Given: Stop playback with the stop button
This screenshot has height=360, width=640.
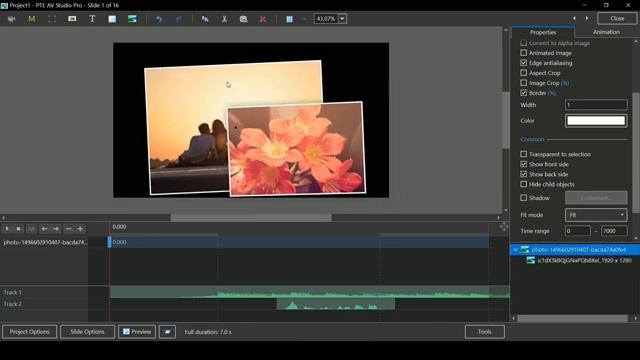Looking at the screenshot, I should pos(19,229).
